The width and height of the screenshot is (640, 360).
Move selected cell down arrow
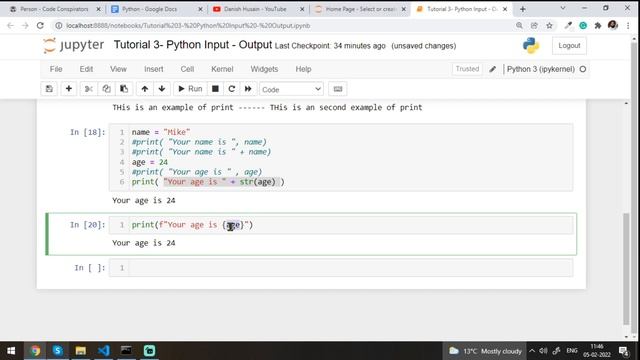(x=162, y=89)
